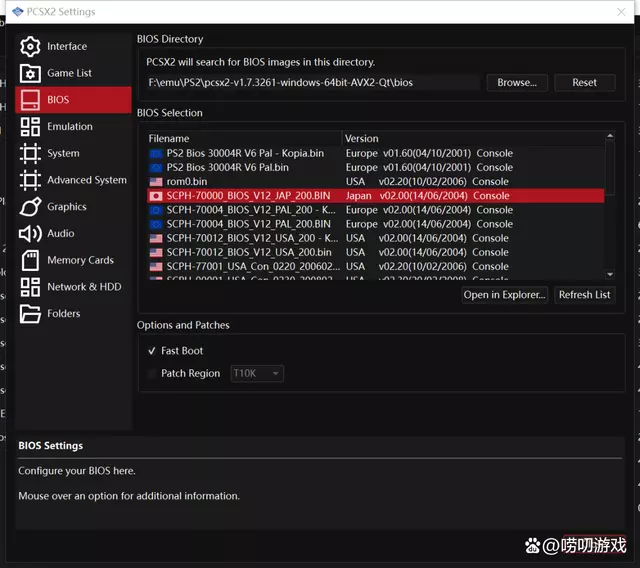Select SCPH-70004_BIOS_V12_PAL_200.BIN entry

(x=376, y=224)
